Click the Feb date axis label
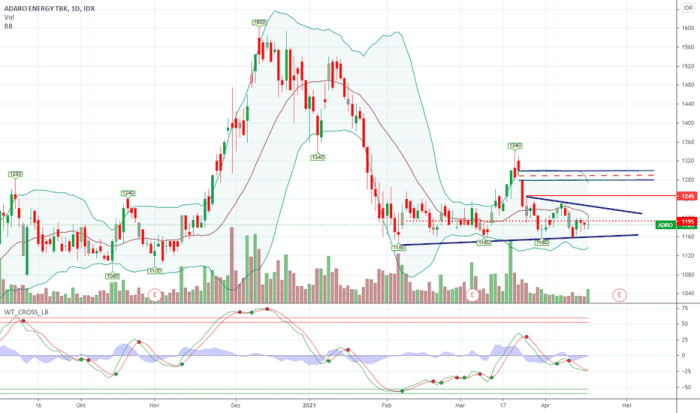The width and height of the screenshot is (700, 413). coord(387,405)
